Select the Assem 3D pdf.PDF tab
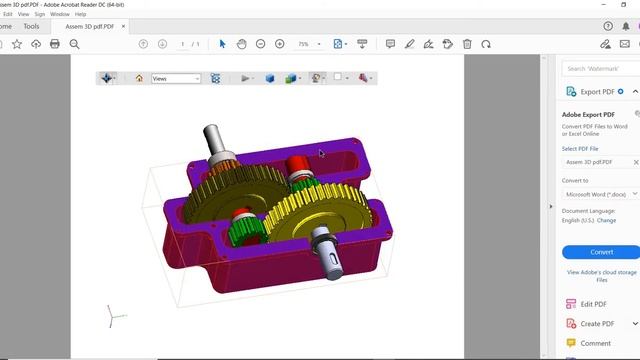The image size is (640, 360). (89, 26)
